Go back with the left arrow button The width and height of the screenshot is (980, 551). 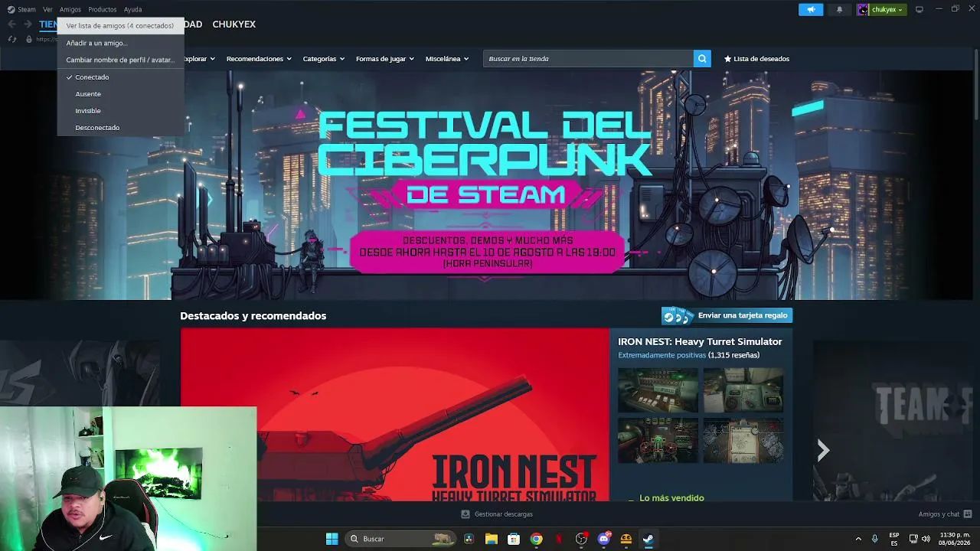tap(11, 24)
